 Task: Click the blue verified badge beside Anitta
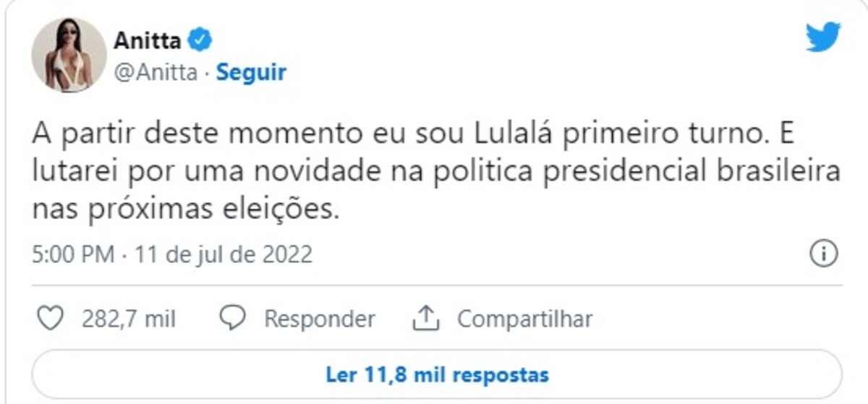click(x=200, y=40)
